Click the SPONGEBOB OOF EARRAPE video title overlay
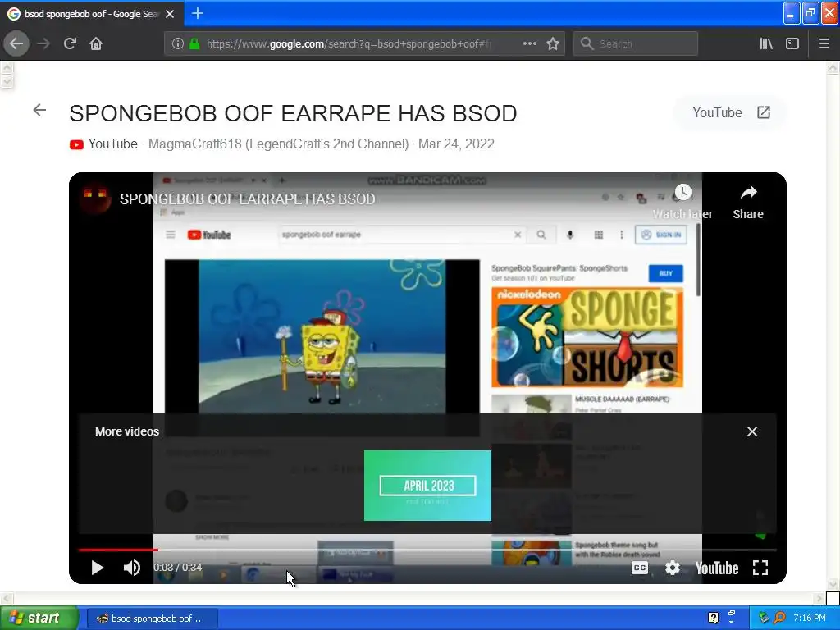Viewport: 840px width, 630px height. [x=248, y=199]
